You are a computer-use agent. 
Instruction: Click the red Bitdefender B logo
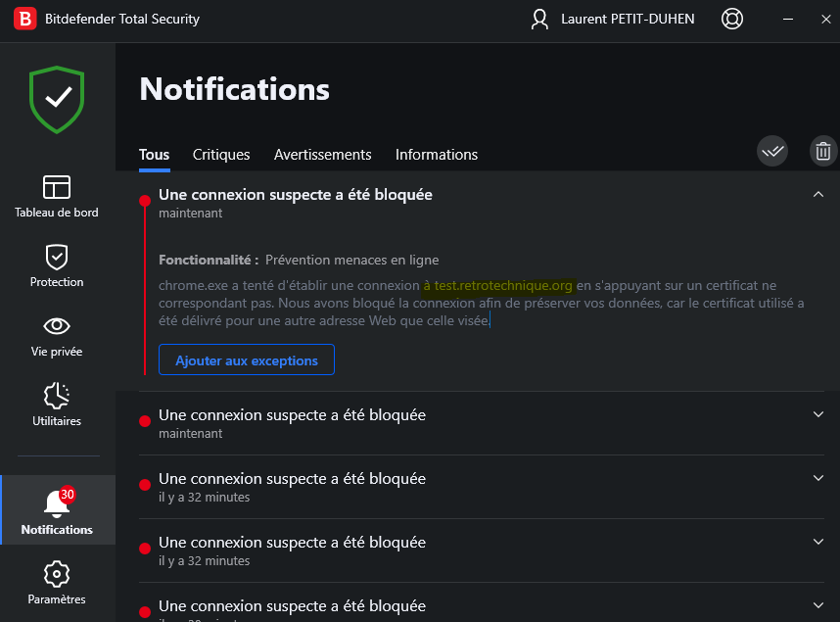coord(24,19)
